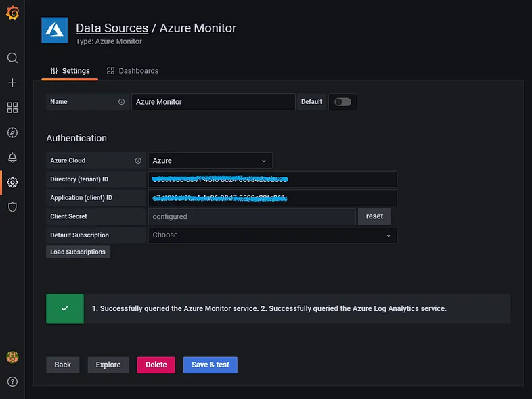Click the Authentication section heading

(x=76, y=139)
